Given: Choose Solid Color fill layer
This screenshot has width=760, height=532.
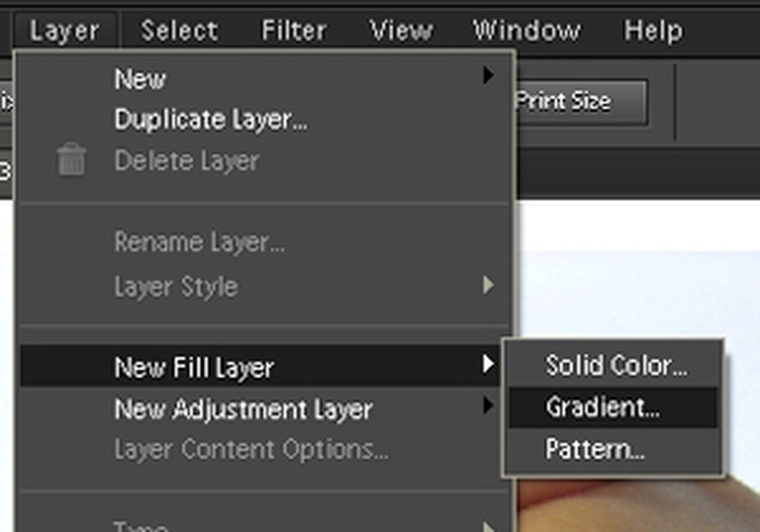Looking at the screenshot, I should pyautogui.click(x=616, y=365).
